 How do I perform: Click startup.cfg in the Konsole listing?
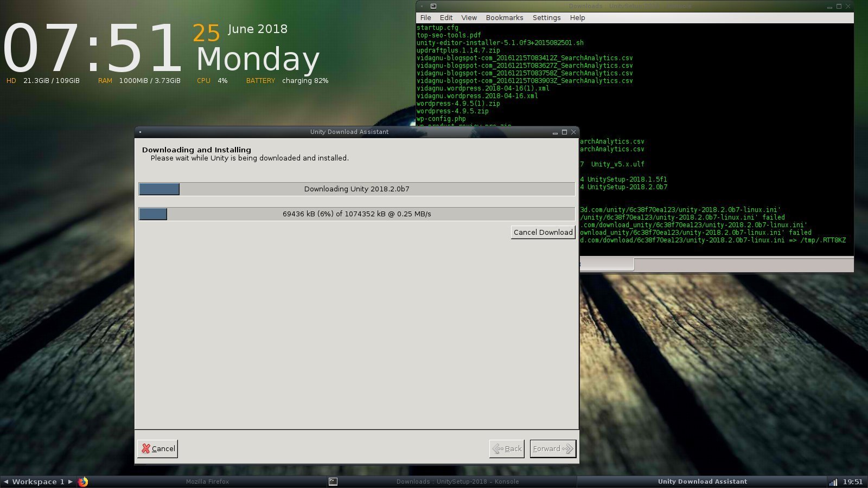click(x=437, y=28)
